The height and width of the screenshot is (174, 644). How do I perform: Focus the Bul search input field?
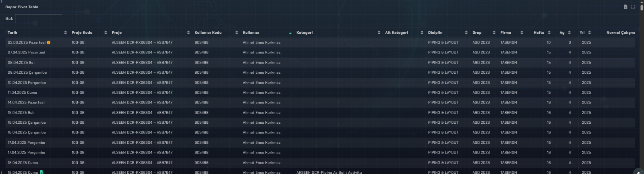point(39,19)
